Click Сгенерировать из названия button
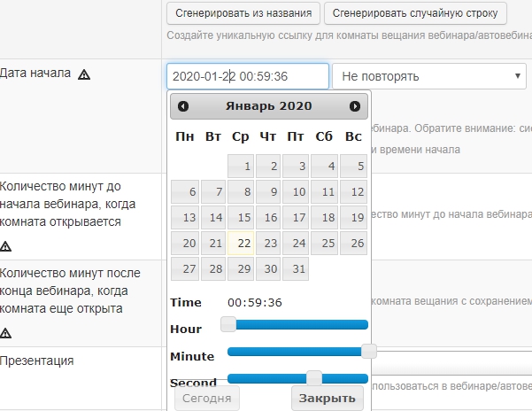Screen dimensions: 532x411 click(244, 13)
